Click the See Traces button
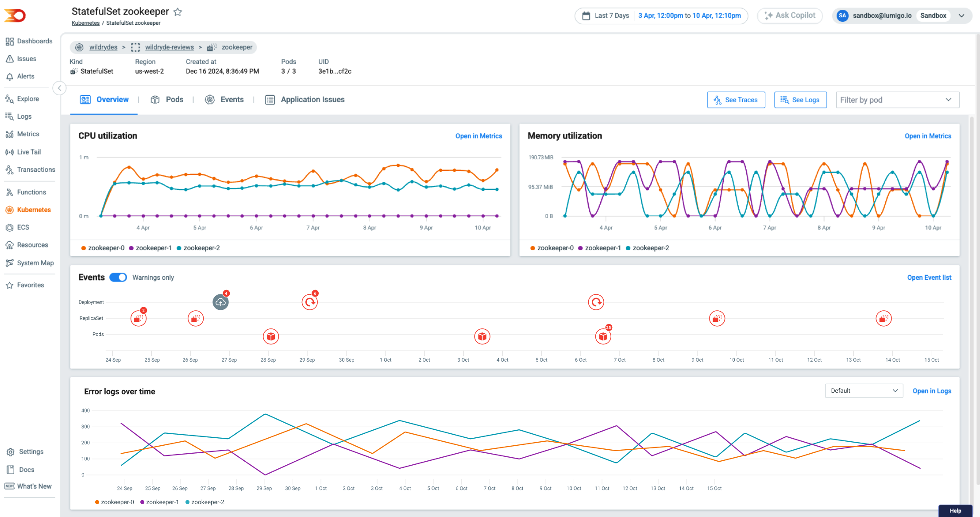The width and height of the screenshot is (980, 517). click(x=736, y=100)
